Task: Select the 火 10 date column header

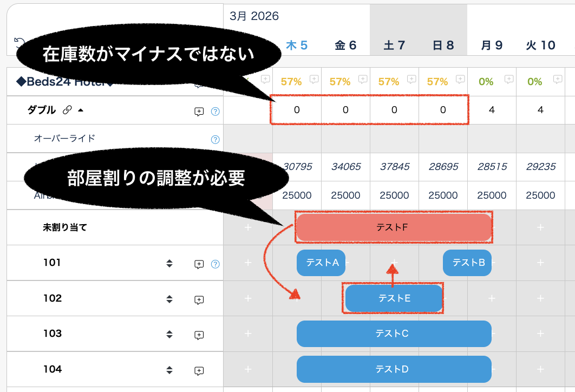Action: click(x=540, y=45)
